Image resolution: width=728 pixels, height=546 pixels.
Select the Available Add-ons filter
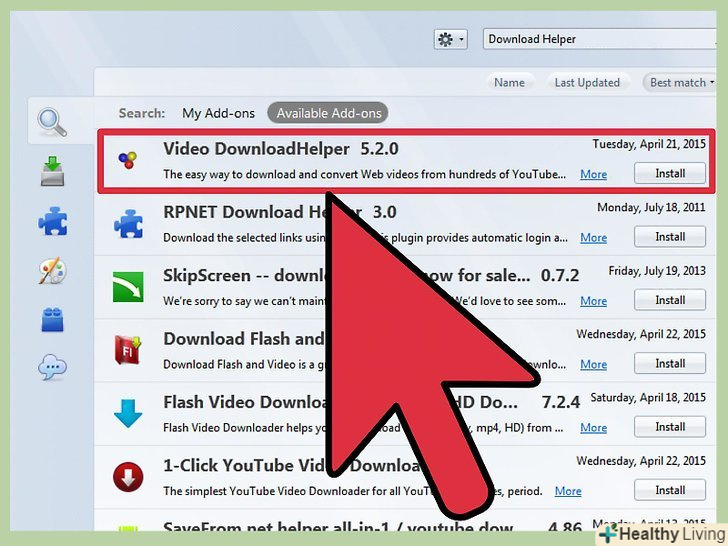pyautogui.click(x=329, y=113)
